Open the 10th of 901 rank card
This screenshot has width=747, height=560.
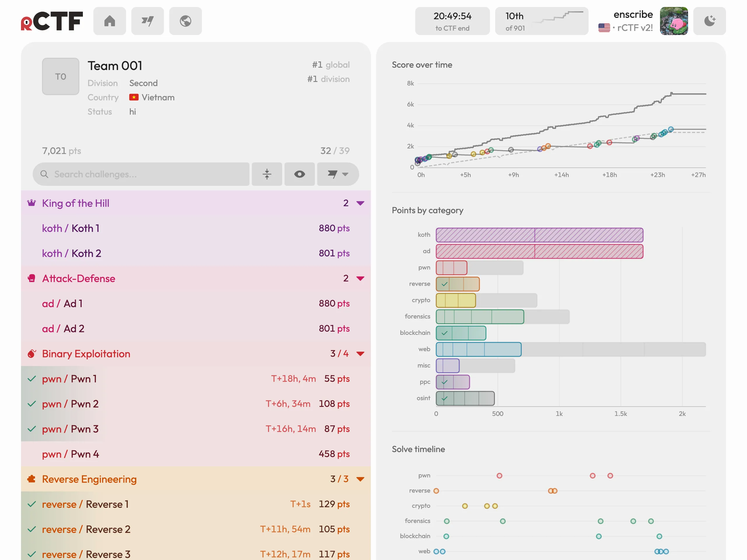point(542,21)
